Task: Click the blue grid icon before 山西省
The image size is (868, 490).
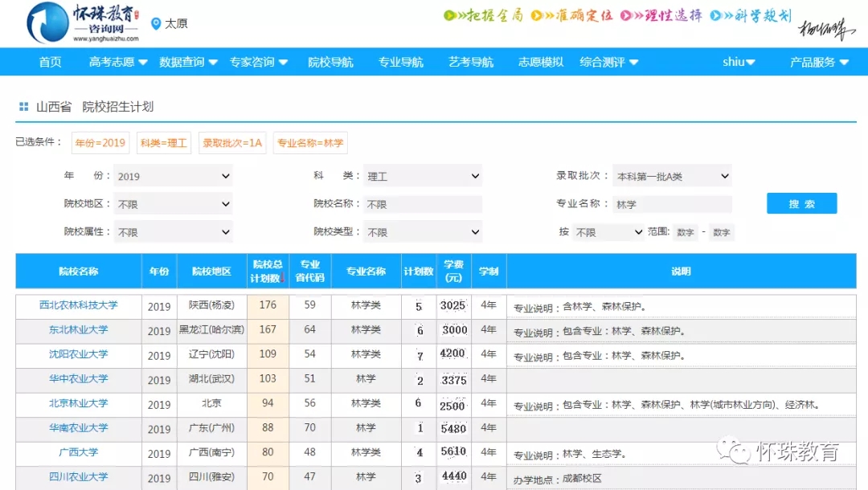Action: coord(25,106)
